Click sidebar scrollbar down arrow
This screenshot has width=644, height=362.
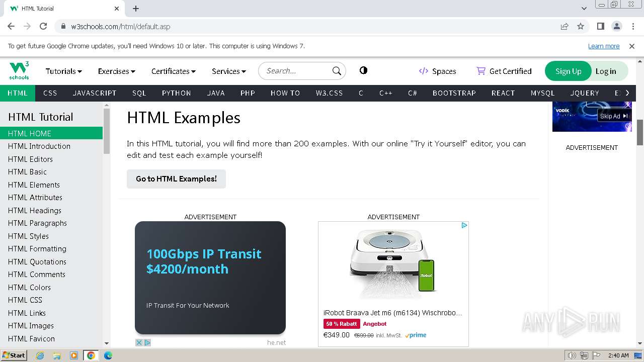pyautogui.click(x=106, y=343)
